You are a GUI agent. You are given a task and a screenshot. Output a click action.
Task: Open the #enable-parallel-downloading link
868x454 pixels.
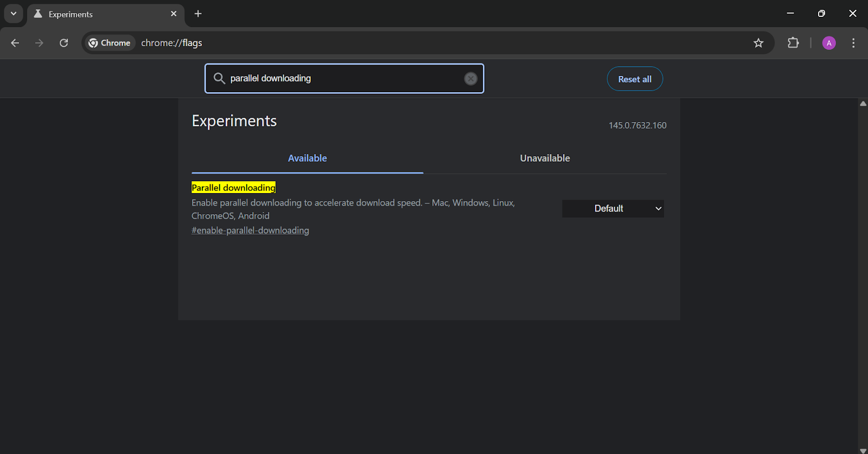(x=250, y=231)
